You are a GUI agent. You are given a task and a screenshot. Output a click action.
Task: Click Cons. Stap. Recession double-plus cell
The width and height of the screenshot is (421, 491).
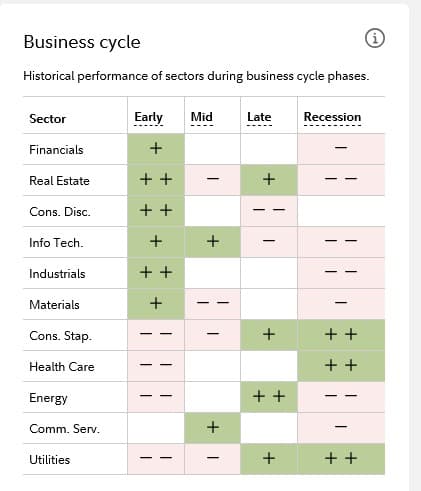coord(341,335)
